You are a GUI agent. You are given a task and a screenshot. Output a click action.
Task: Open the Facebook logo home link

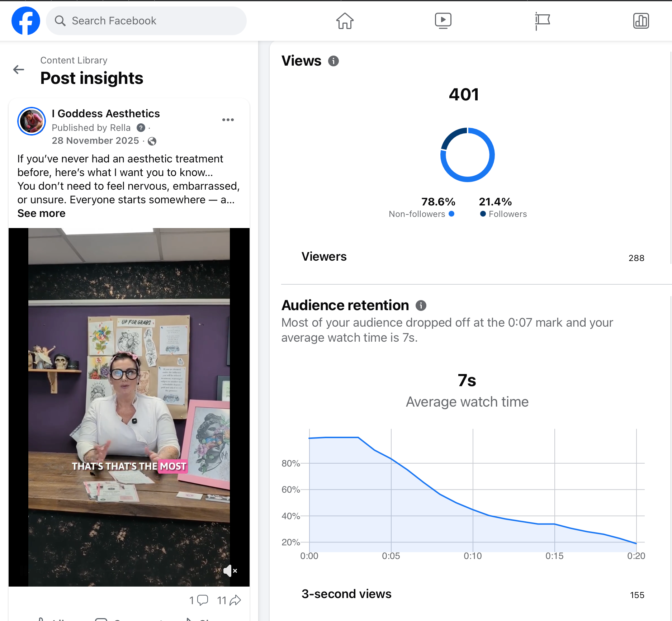coord(26,21)
